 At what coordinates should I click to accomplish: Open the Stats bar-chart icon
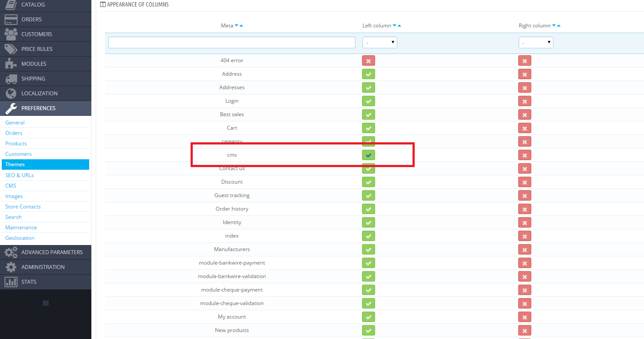coord(10,282)
